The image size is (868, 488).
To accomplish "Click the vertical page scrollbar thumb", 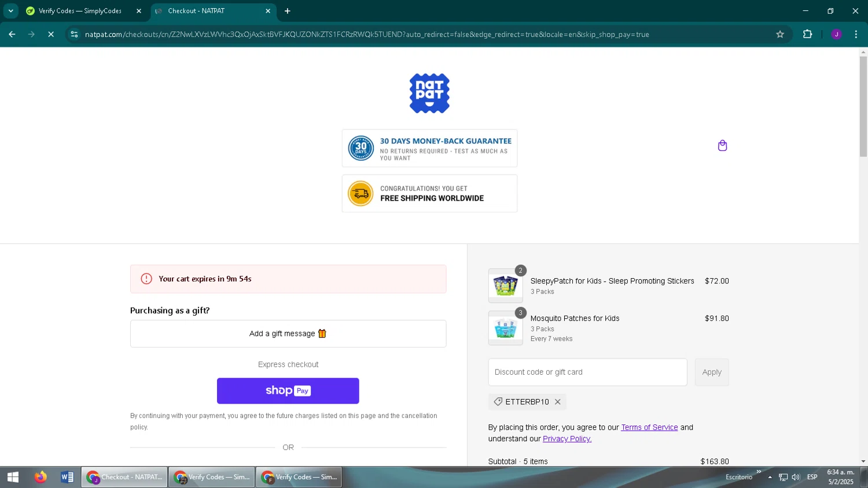I will point(863,106).
